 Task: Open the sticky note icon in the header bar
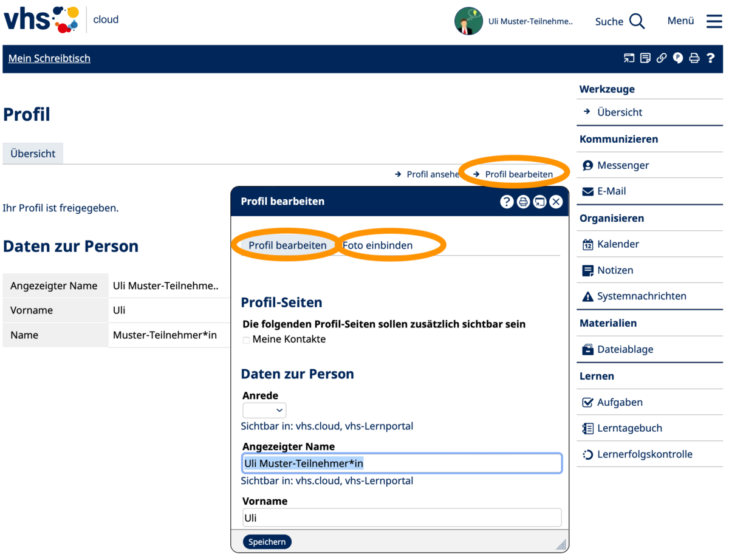pyautogui.click(x=645, y=58)
